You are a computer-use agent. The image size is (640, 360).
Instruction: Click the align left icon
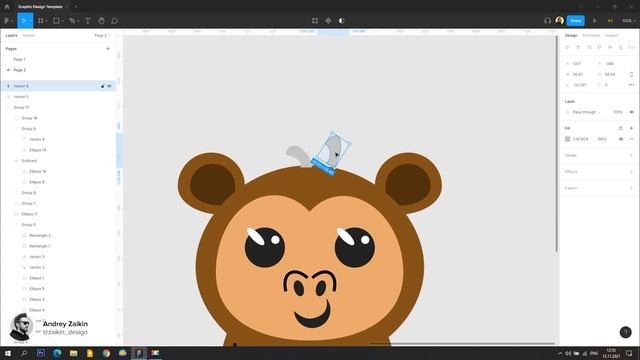click(567, 47)
